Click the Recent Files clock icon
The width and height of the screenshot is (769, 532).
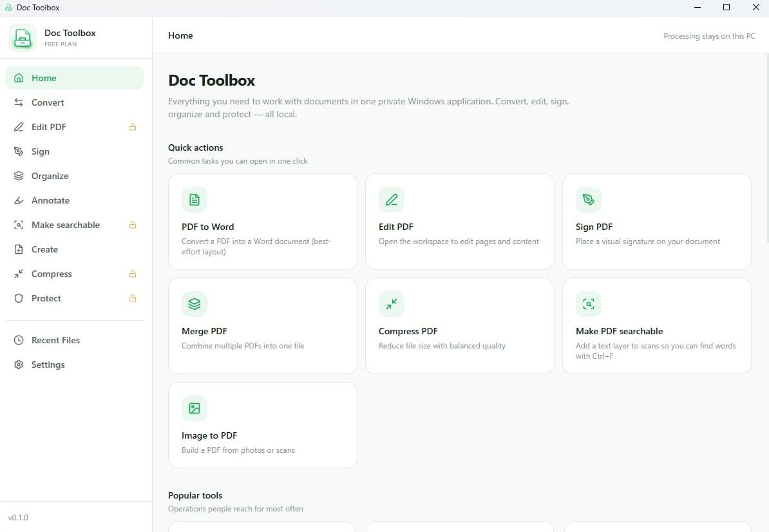point(19,340)
